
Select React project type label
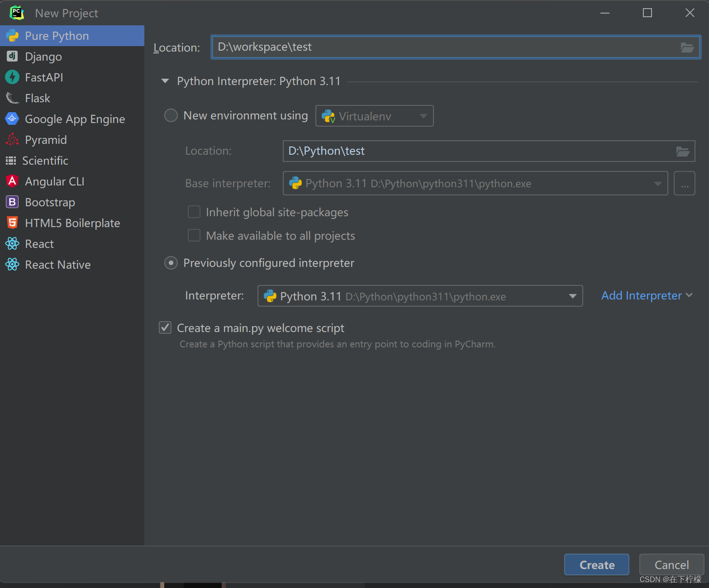[39, 244]
